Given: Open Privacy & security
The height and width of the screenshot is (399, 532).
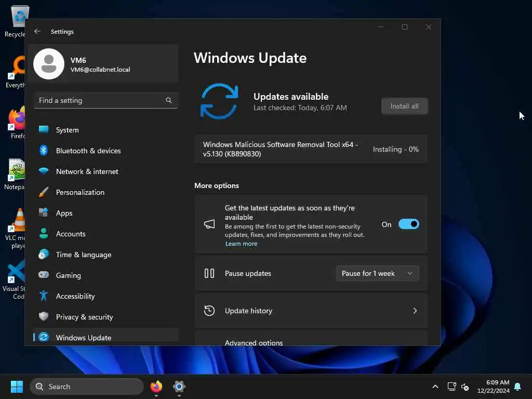Looking at the screenshot, I should pos(106,316).
